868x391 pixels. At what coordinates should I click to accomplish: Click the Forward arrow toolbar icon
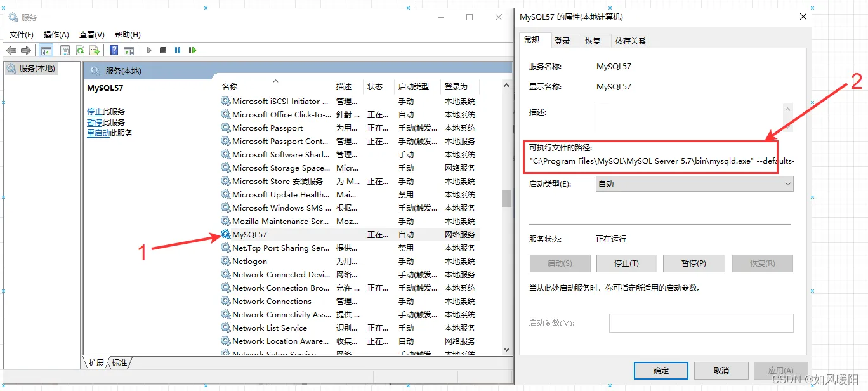tap(26, 50)
